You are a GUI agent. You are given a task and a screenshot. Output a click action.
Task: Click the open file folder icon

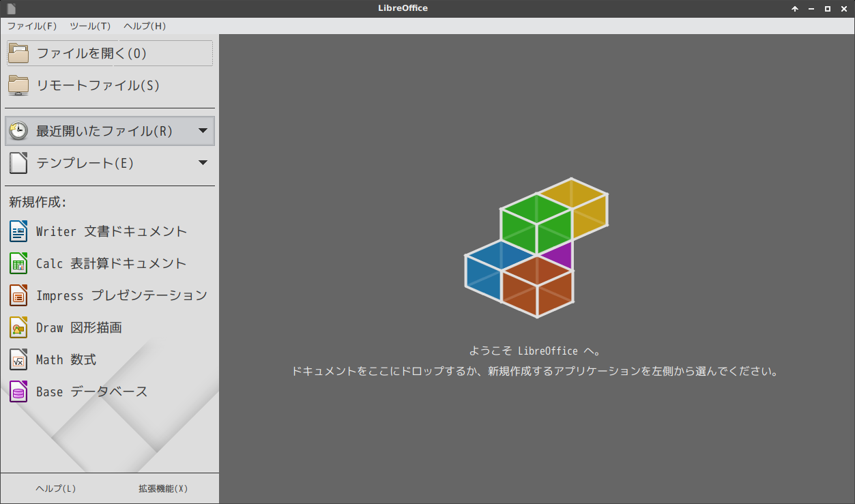click(x=18, y=53)
